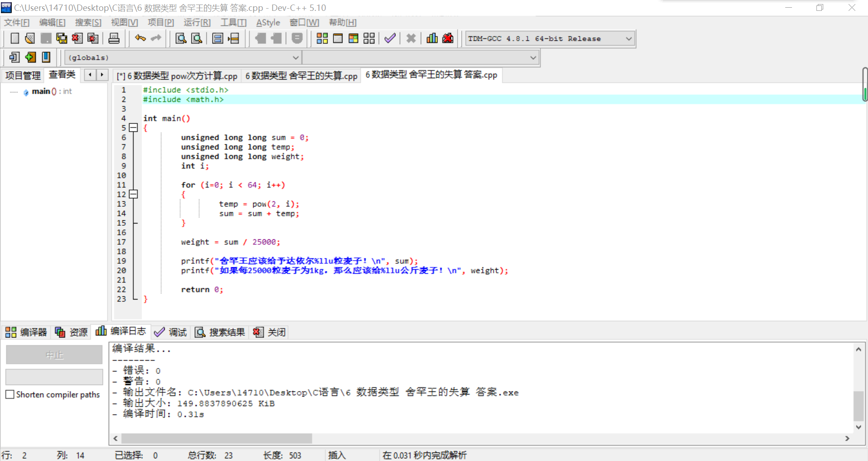
Task: Click the compile log up scroll arrow
Action: 859,349
